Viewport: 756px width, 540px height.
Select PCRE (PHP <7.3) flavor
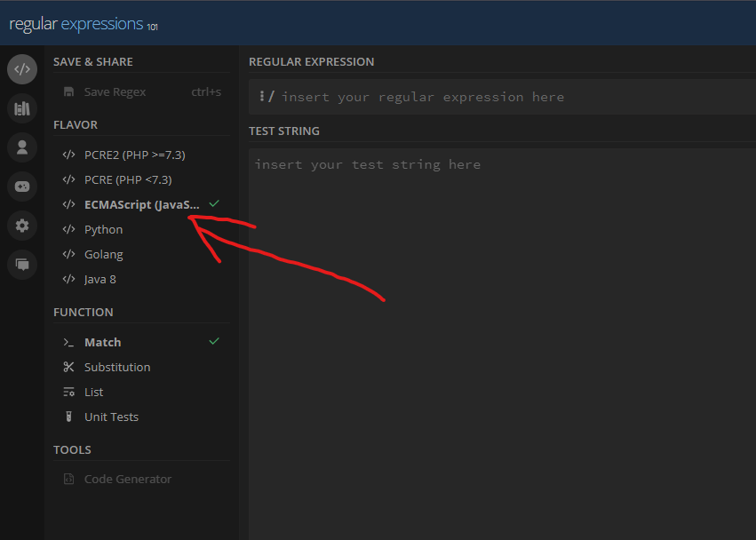click(141, 179)
